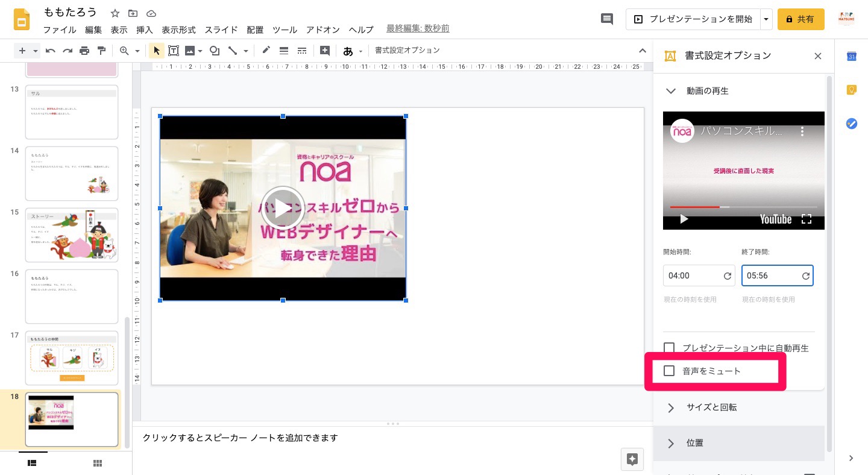Enable プレゼンテーション中に自動再生 checkbox
This screenshot has height=475, width=868.
669,348
